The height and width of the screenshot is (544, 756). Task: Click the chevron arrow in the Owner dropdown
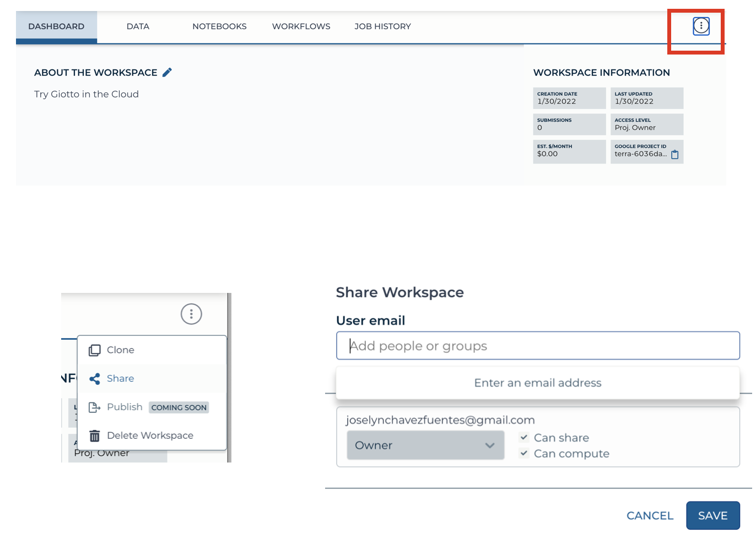point(489,445)
